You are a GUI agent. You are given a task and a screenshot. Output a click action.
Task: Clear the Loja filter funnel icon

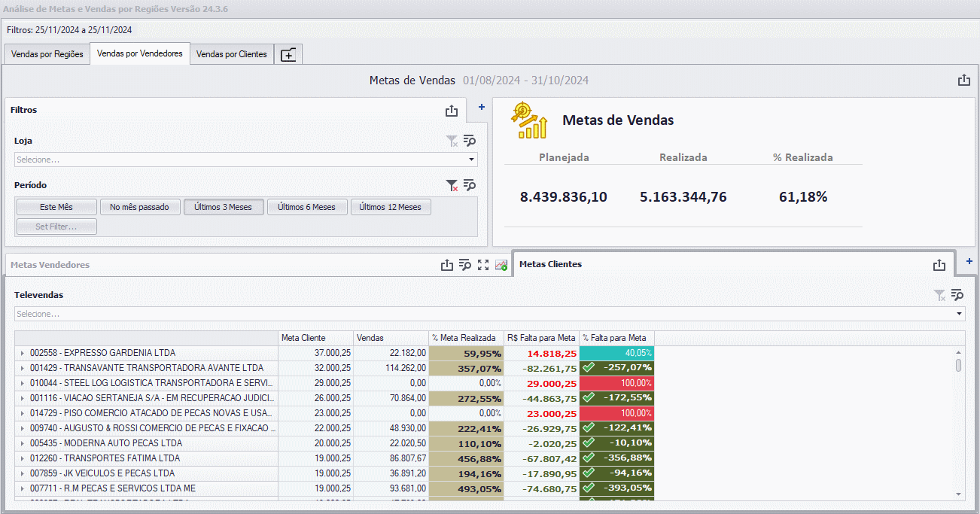coord(452,141)
